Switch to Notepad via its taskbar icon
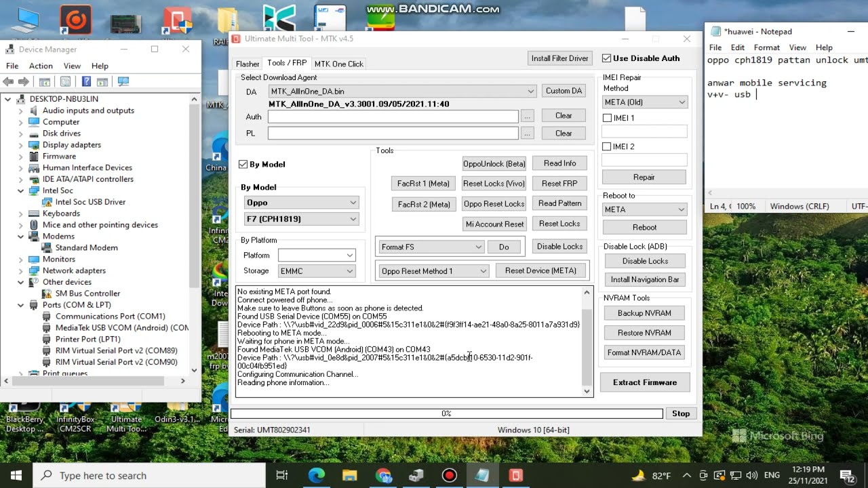 [482, 475]
